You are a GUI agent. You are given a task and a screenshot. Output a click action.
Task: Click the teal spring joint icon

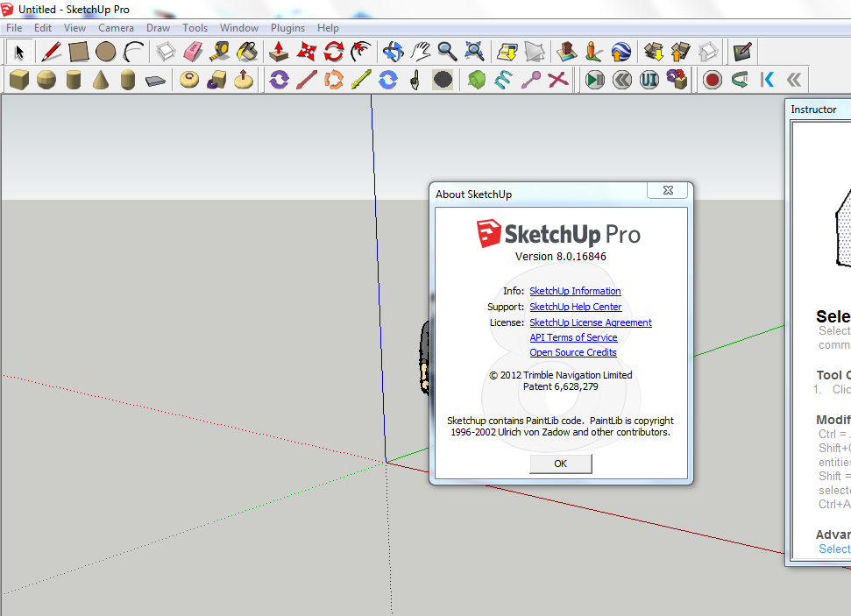(504, 81)
